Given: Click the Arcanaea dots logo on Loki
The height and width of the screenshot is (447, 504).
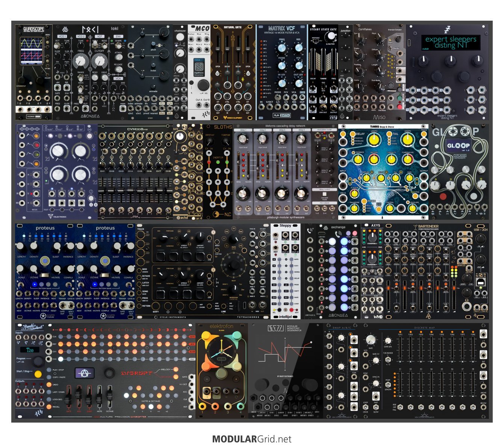Looking at the screenshot, I should pos(65,29).
